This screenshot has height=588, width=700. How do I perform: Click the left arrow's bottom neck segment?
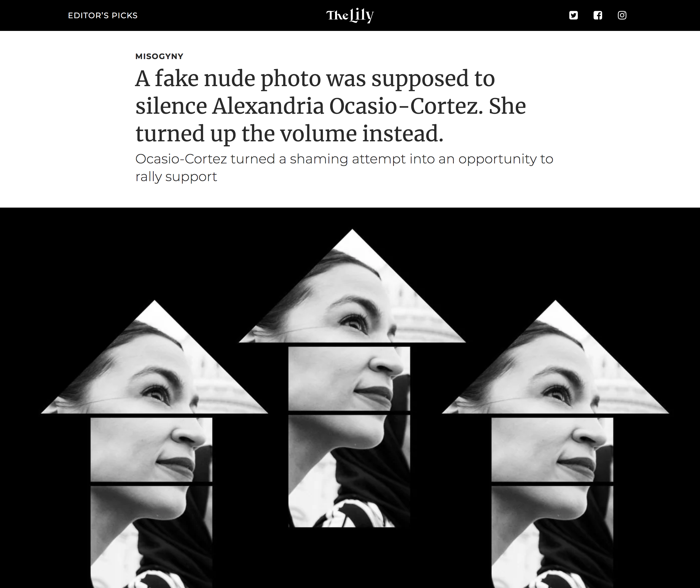tap(151, 537)
